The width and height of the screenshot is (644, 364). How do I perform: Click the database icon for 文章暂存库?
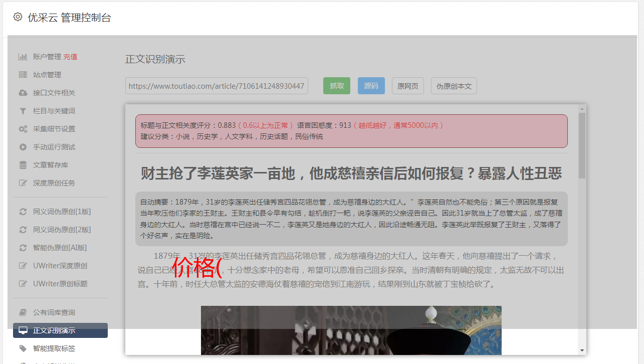pyautogui.click(x=23, y=165)
